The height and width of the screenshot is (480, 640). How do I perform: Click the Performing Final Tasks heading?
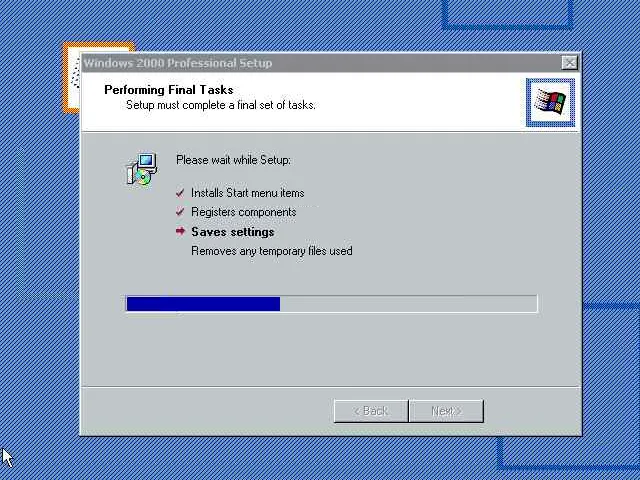tap(169, 90)
